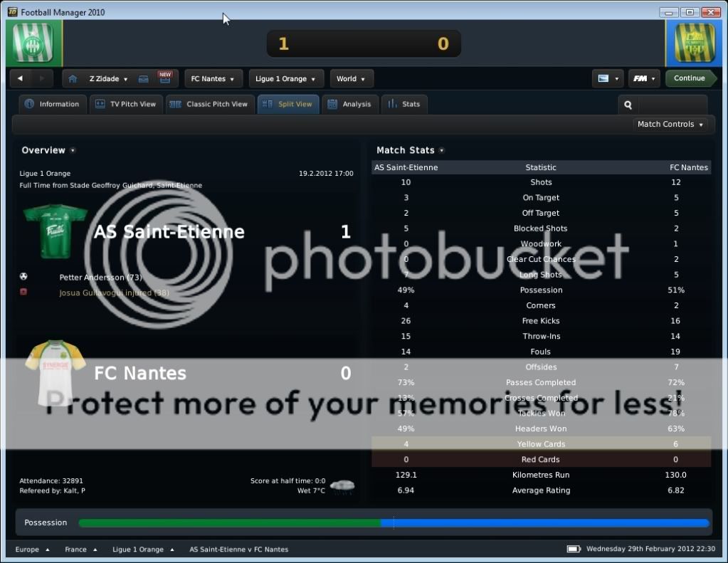This screenshot has height=563, width=728.
Task: Open the inbox with NEW badge
Action: (x=164, y=78)
